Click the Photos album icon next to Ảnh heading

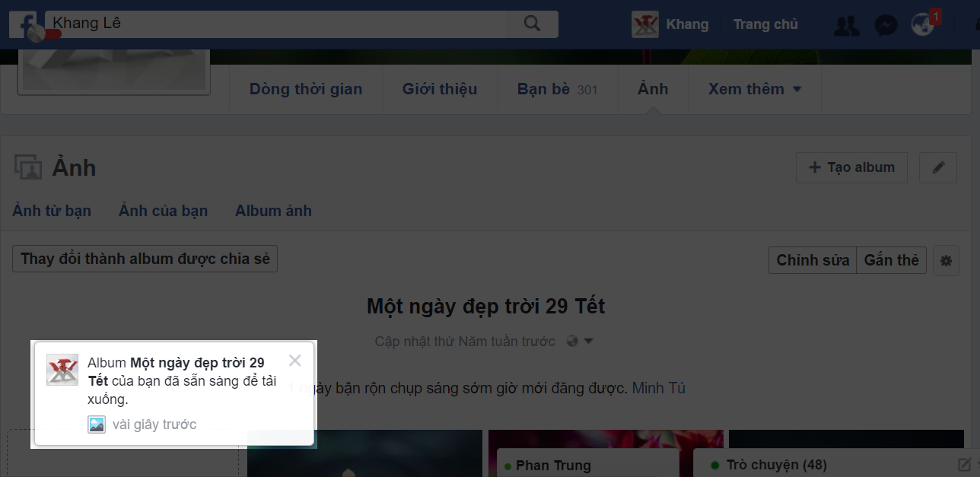click(29, 167)
